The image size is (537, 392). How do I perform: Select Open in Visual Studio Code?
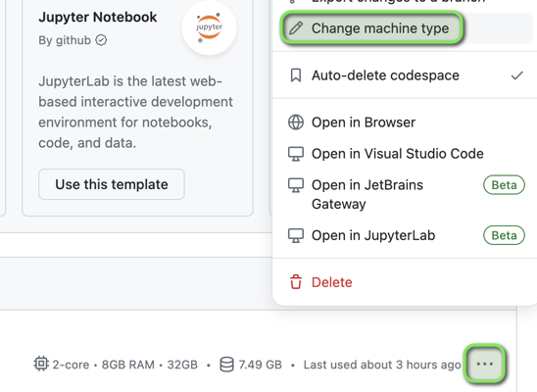(x=406, y=154)
